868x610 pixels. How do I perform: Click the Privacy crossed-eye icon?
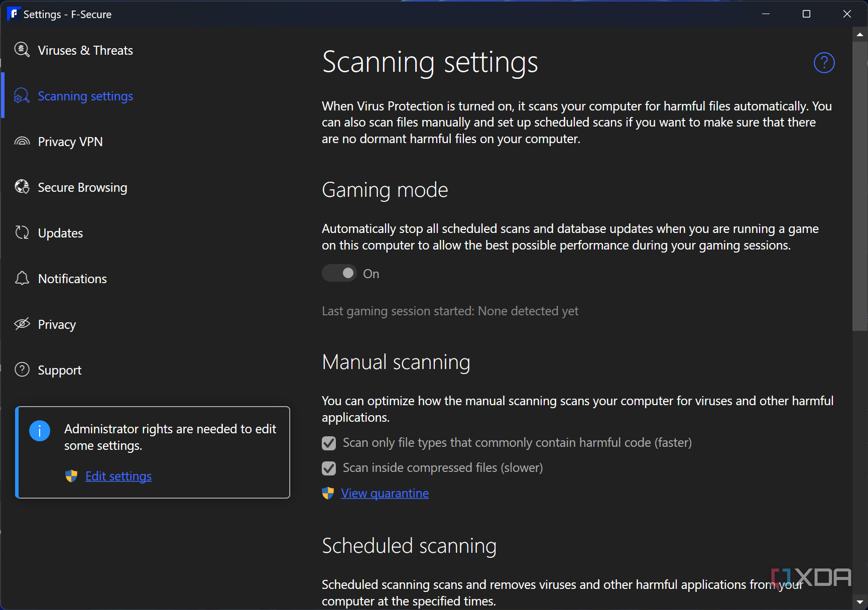tap(22, 324)
